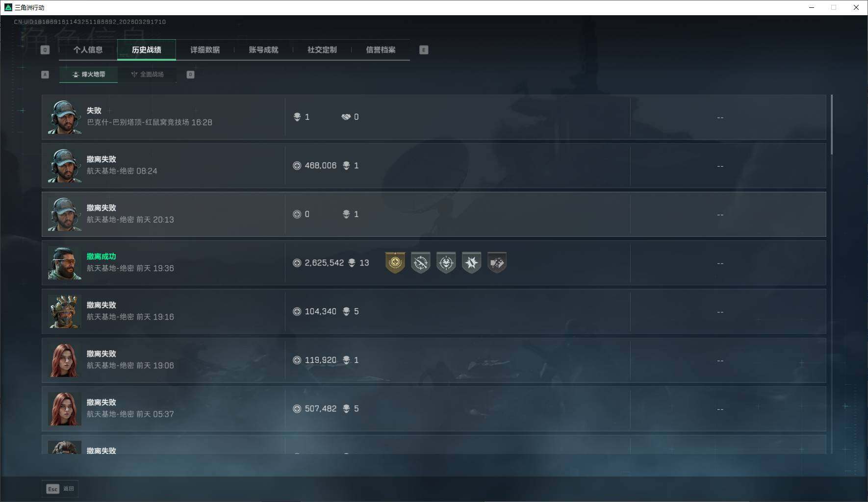Switch to the 详细数据 tab
868x502 pixels.
tap(205, 50)
